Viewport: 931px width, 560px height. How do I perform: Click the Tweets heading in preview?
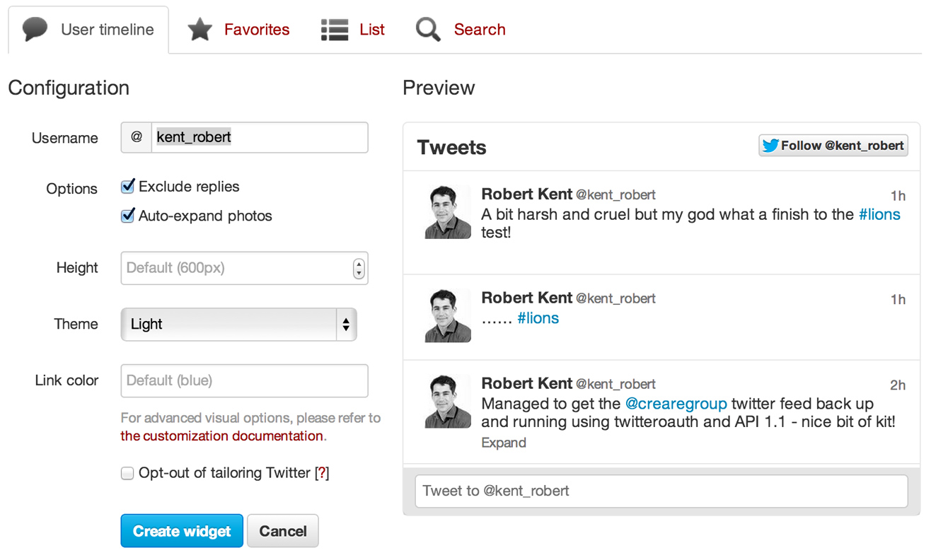(452, 148)
